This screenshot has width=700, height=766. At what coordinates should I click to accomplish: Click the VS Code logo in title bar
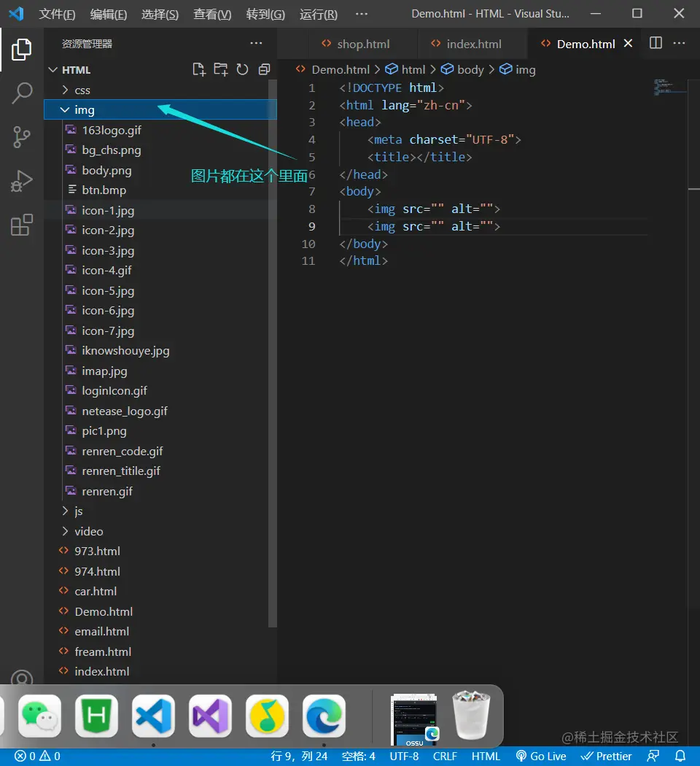pos(16,13)
